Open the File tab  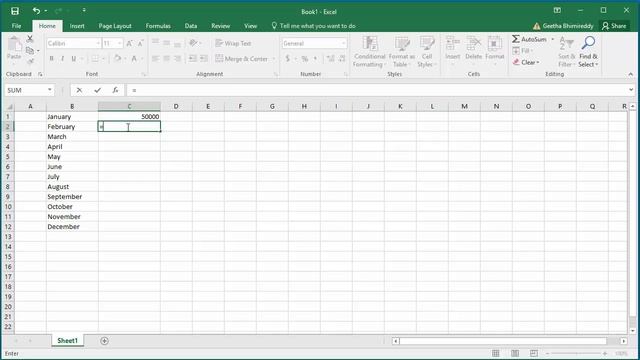coord(16,26)
